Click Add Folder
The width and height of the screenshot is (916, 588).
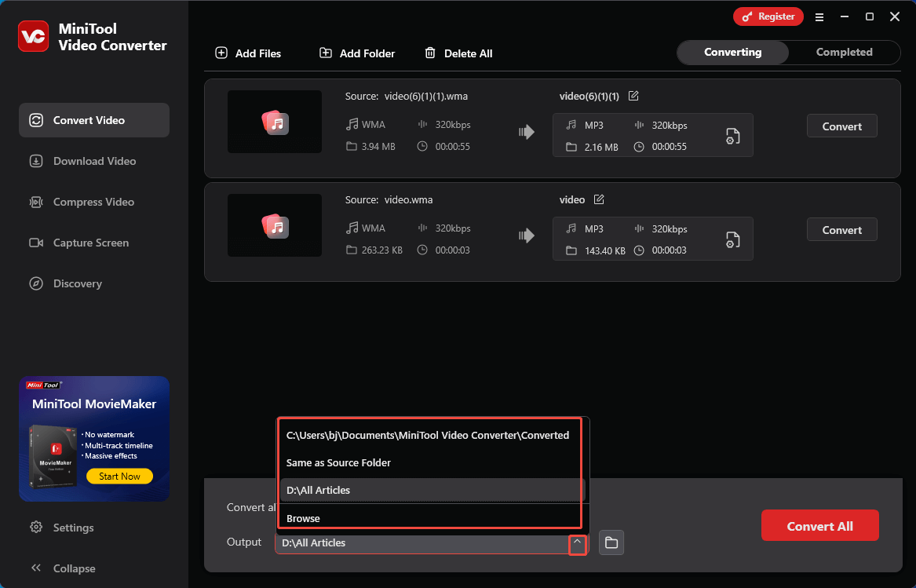[x=357, y=53]
